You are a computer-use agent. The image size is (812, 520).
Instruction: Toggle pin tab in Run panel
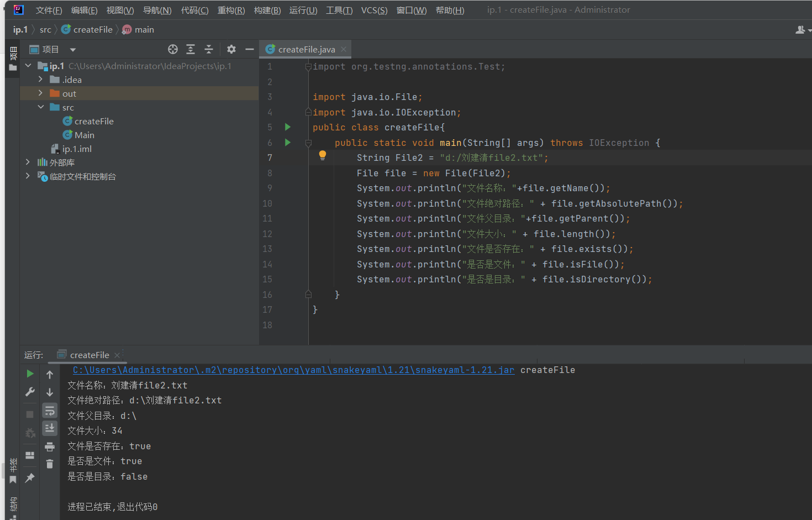pyautogui.click(x=30, y=478)
